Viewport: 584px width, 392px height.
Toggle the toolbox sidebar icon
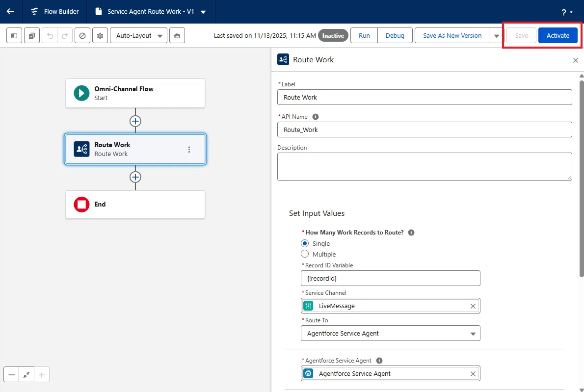[14, 36]
